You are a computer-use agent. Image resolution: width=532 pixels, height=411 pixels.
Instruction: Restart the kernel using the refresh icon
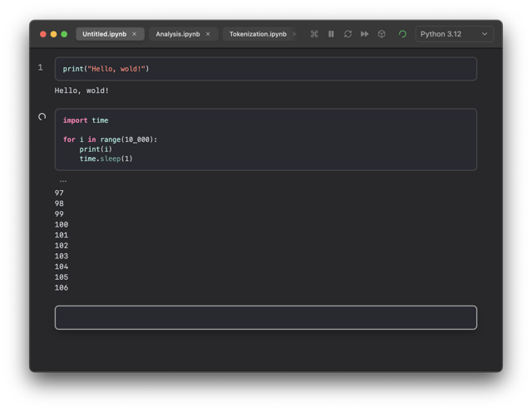click(x=347, y=34)
